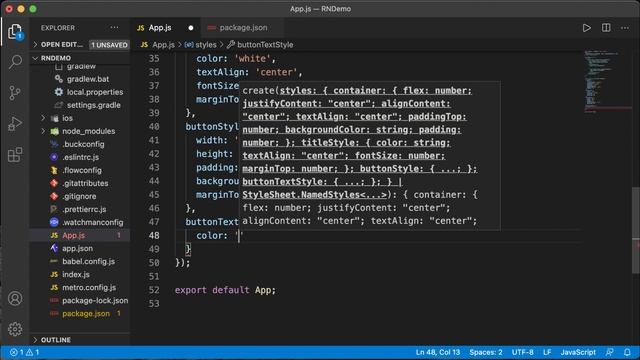Open .buckconfig file
Image resolution: width=640 pixels, height=360 pixels.
(83, 144)
